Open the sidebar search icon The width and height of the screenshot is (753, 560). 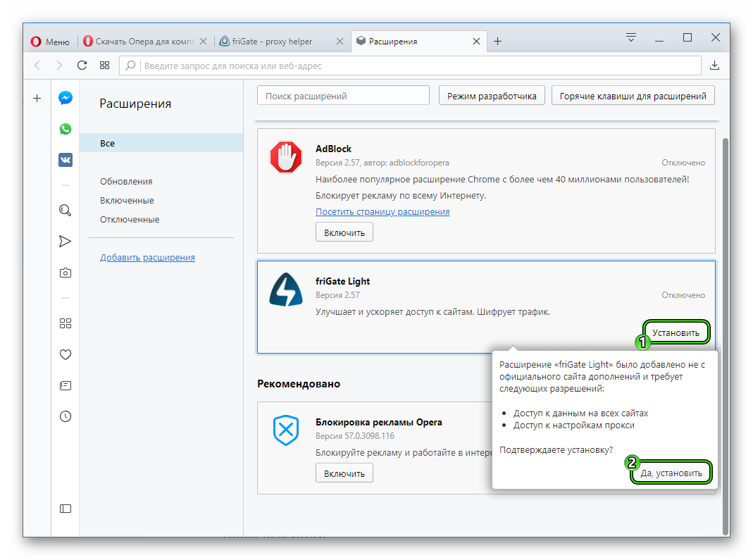[66, 211]
